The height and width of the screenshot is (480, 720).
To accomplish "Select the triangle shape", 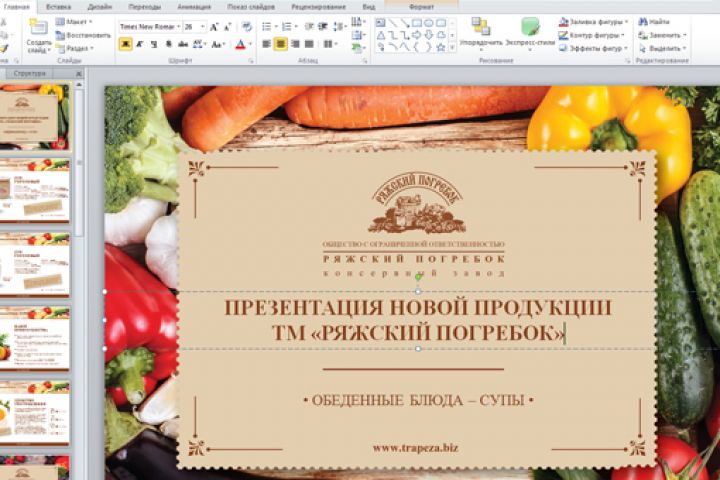I will tap(381, 35).
